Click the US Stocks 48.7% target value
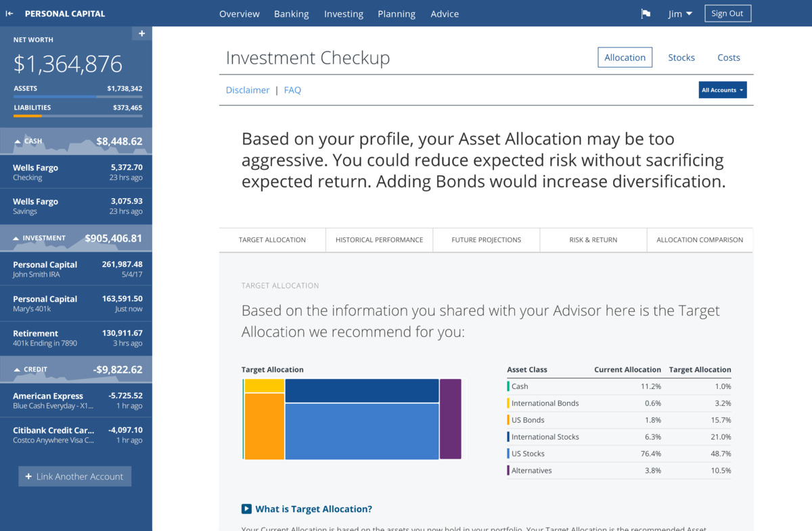 tap(721, 454)
